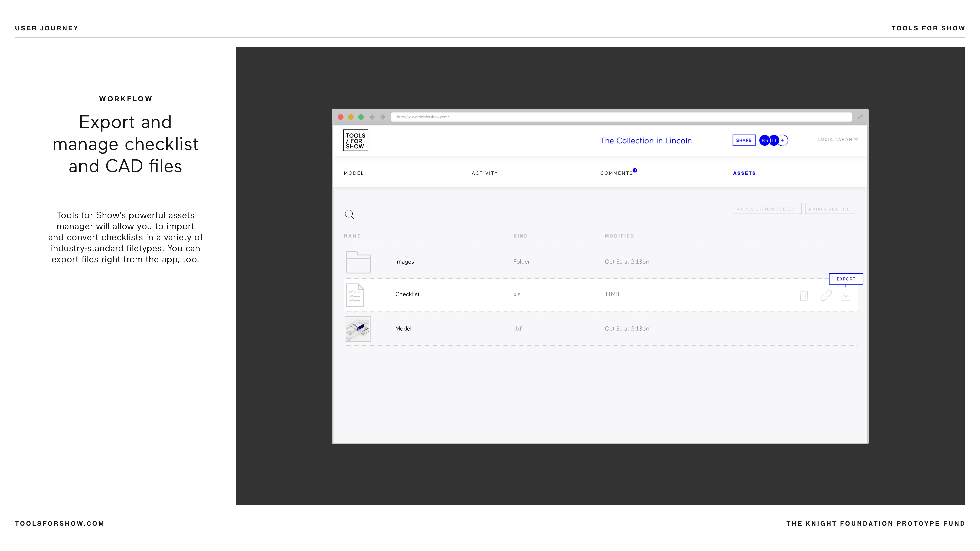
Task: Click the comments notification badge
Action: pos(635,170)
